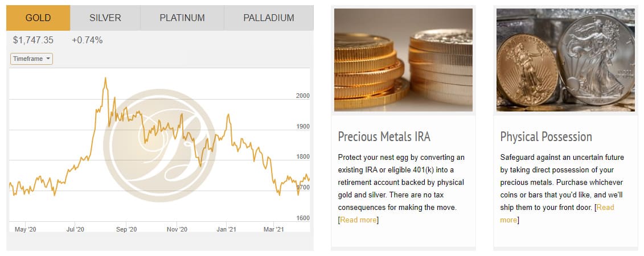Click the +0.74% change value
The image size is (644, 256).
tap(87, 40)
